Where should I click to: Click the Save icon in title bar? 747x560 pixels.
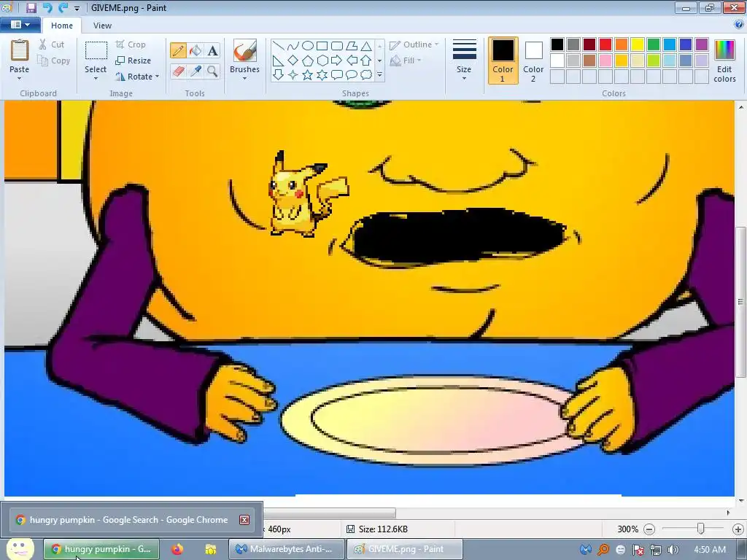(x=31, y=8)
